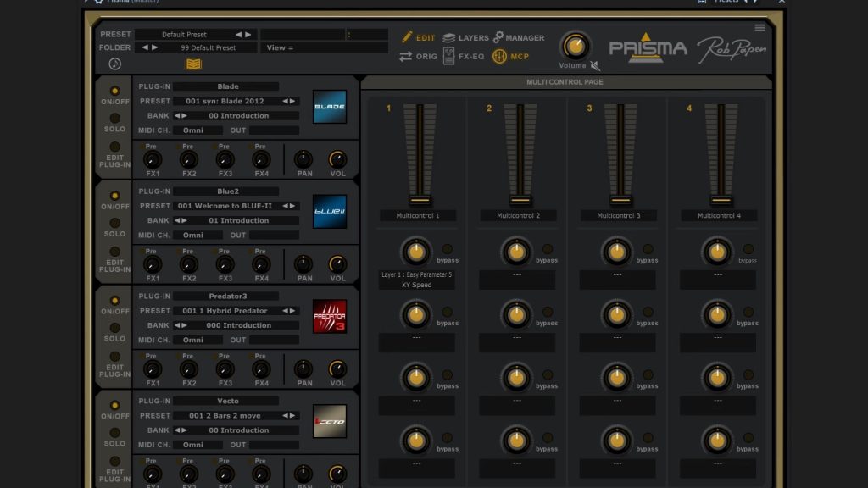Click the Vecto plug-in logo
This screenshot has width=868, height=488.
pos(329,421)
